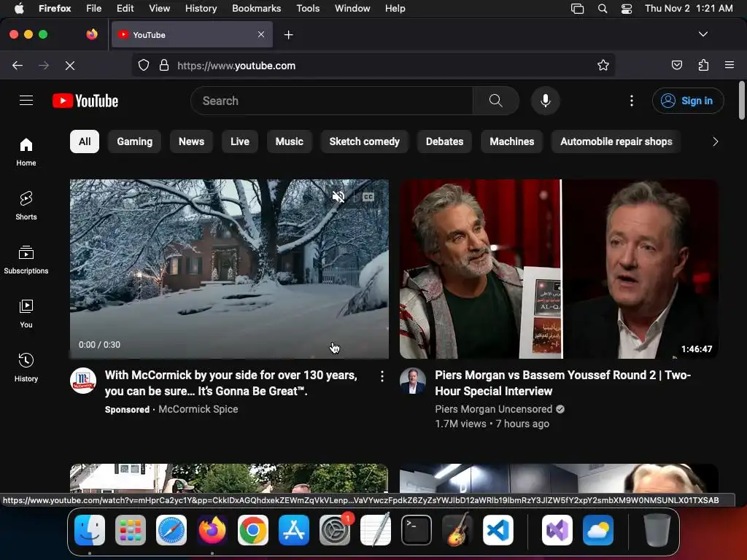
Task: Click the McCormick Spice channel name
Action: point(198,409)
